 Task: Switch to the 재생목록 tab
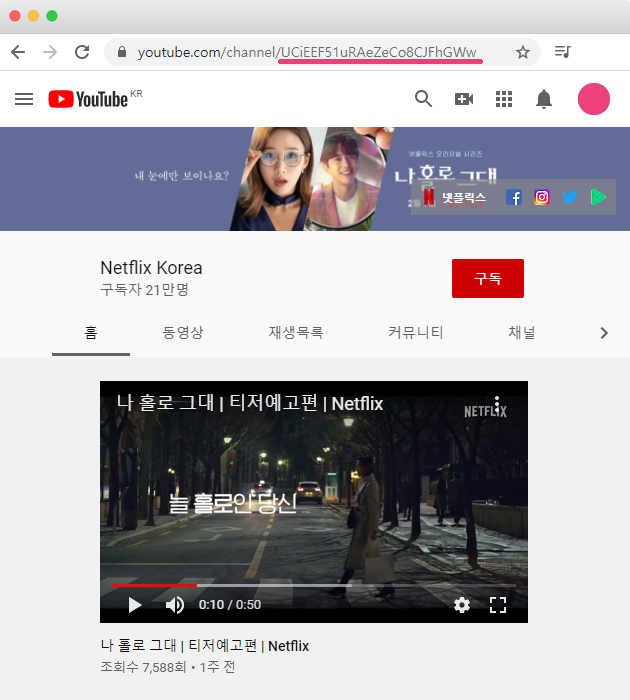(x=296, y=333)
